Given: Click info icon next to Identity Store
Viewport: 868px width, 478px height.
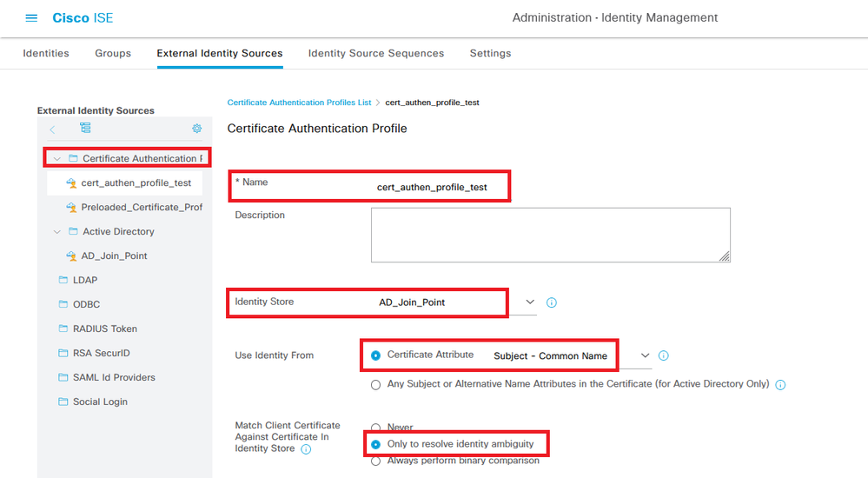Looking at the screenshot, I should (x=552, y=302).
